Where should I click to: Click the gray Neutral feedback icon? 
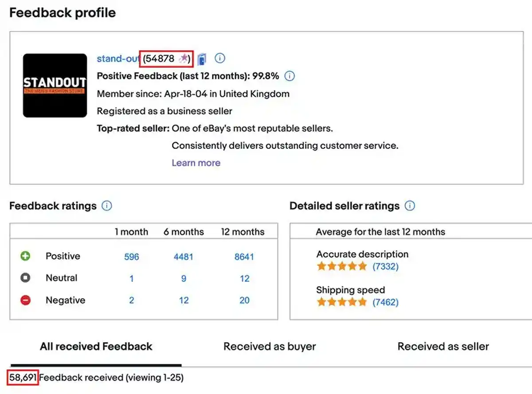click(x=26, y=278)
